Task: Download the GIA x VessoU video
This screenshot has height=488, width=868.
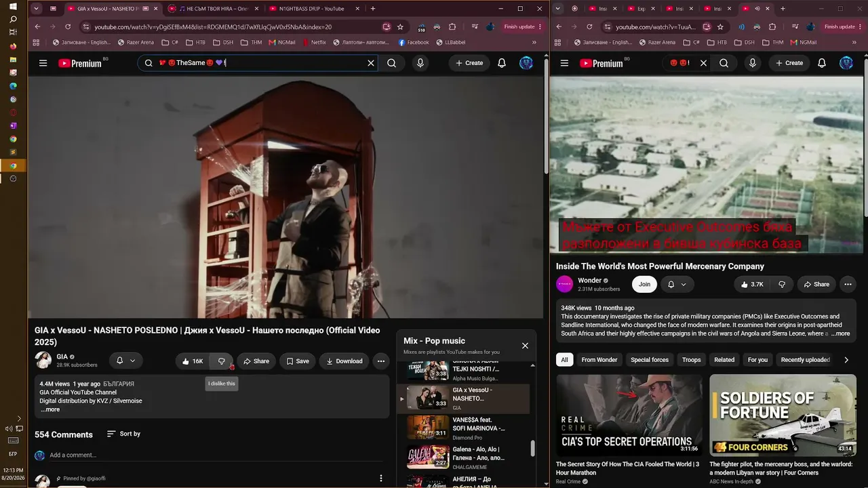Action: tap(344, 361)
